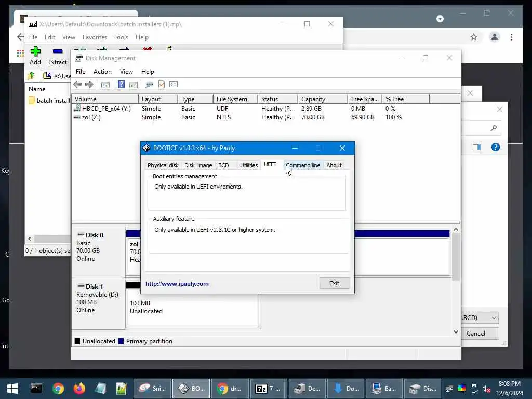The width and height of the screenshot is (532, 399).
Task: Open the Favorites menu in 7-Zip
Action: point(95,37)
